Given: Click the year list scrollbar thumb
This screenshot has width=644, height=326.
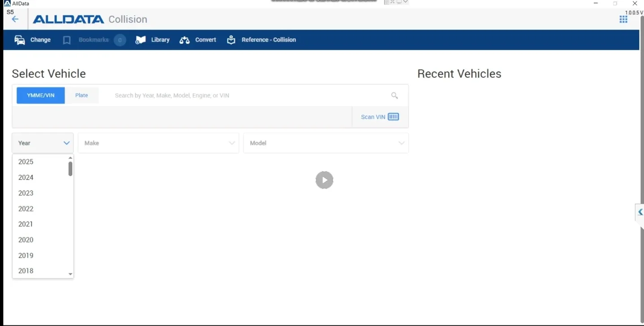Looking at the screenshot, I should (70, 169).
